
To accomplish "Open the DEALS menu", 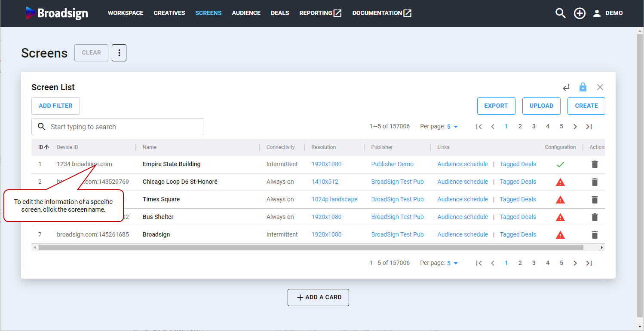I will pyautogui.click(x=280, y=13).
